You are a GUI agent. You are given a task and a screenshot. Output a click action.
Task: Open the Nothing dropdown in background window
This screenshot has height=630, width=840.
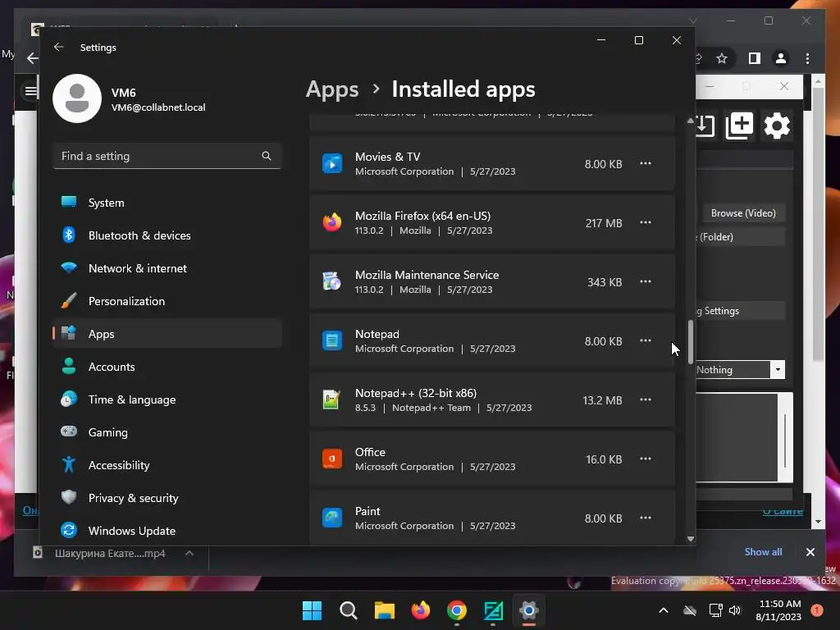pos(778,370)
